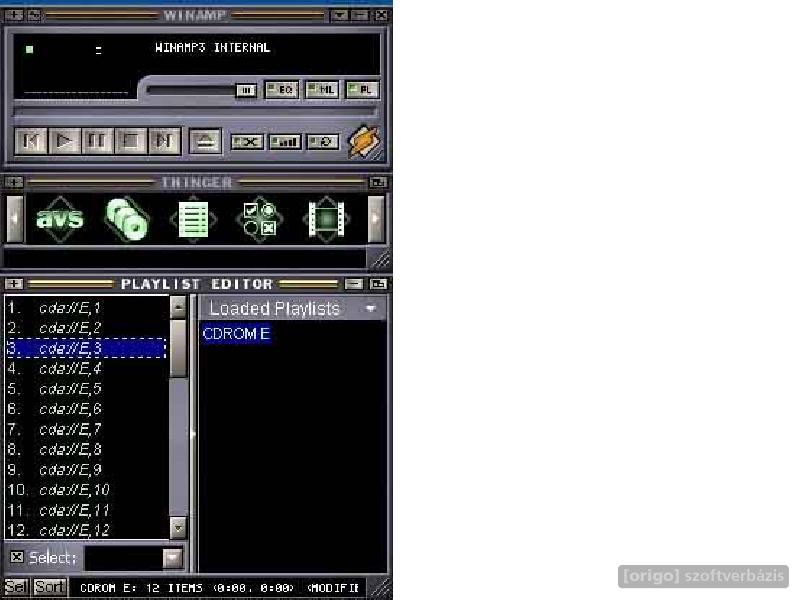Open the Sort menu button
This screenshot has height=600, width=800.
click(49, 587)
